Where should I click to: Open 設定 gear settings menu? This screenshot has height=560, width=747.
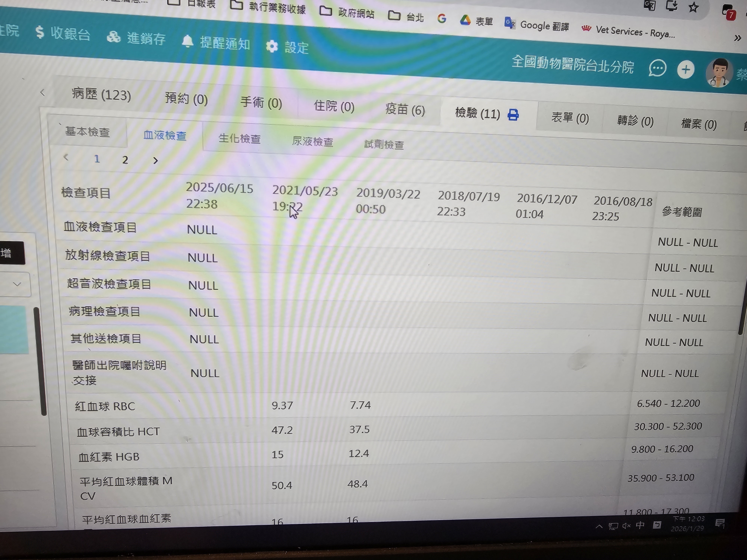pos(287,47)
